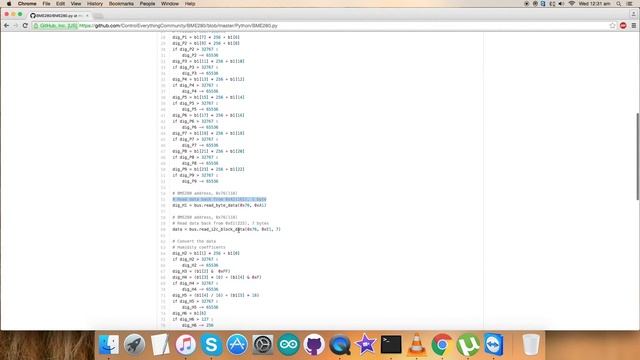This screenshot has width=640, height=360.
Task: Click the dig_H1 = bus.read_byte_data line
Action: [219, 205]
